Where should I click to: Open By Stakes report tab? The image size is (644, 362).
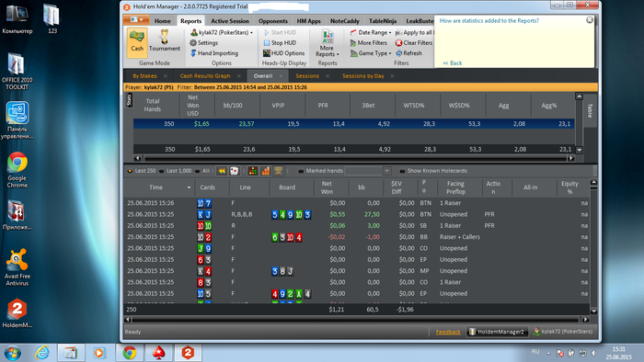144,76
